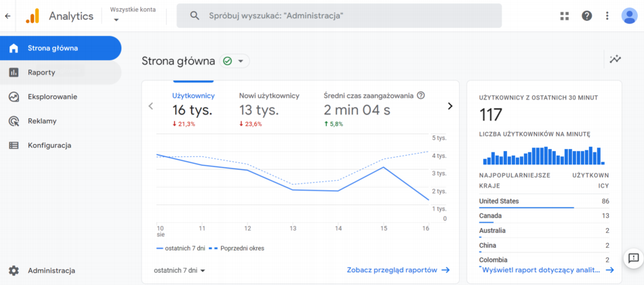Viewport: 644px width, 285px height.
Task: Click the user profile avatar
Action: tap(628, 16)
